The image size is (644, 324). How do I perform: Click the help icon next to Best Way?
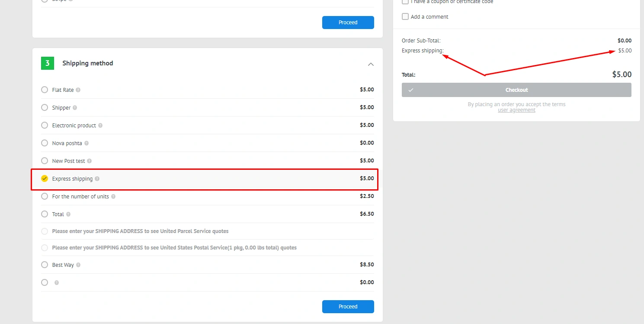click(78, 265)
